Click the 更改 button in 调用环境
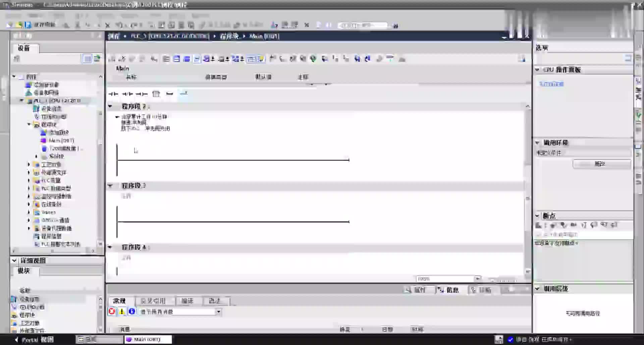 [602, 164]
